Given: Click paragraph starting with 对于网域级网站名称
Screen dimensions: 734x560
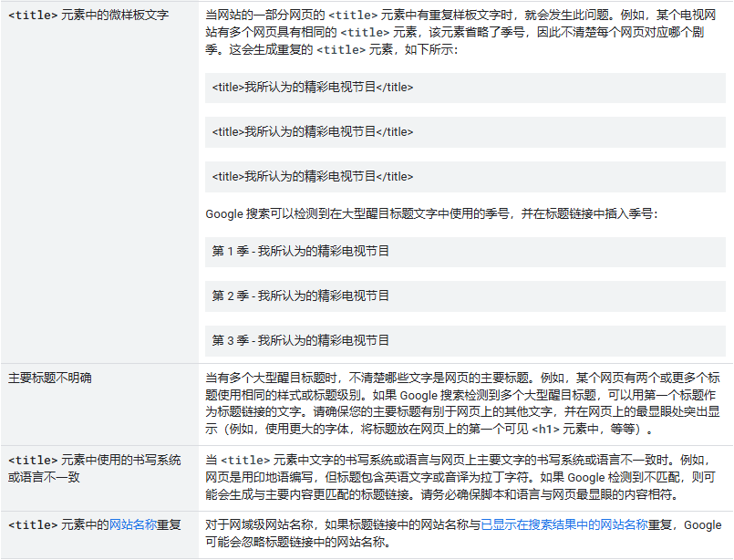Looking at the screenshot, I should click(x=463, y=534).
